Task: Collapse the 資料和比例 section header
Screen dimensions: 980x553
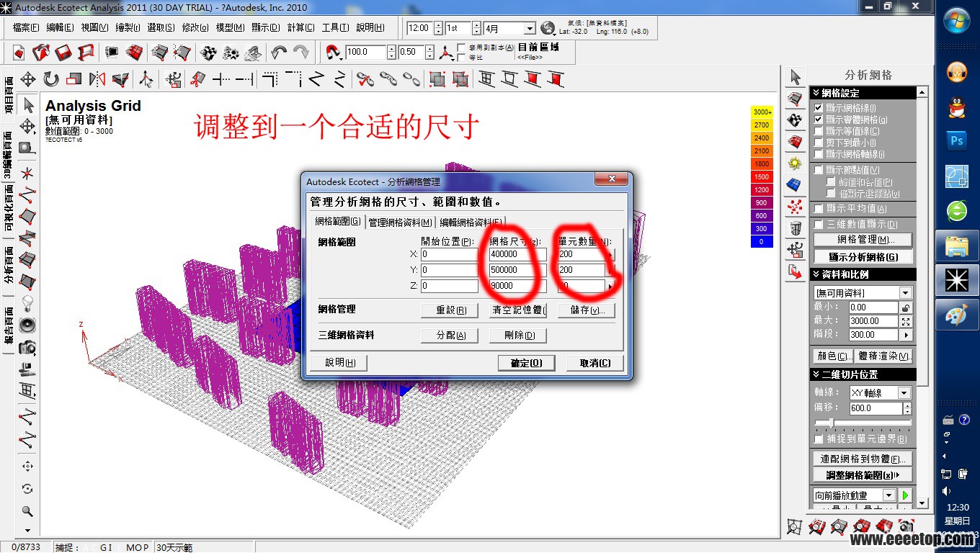Action: click(x=863, y=274)
